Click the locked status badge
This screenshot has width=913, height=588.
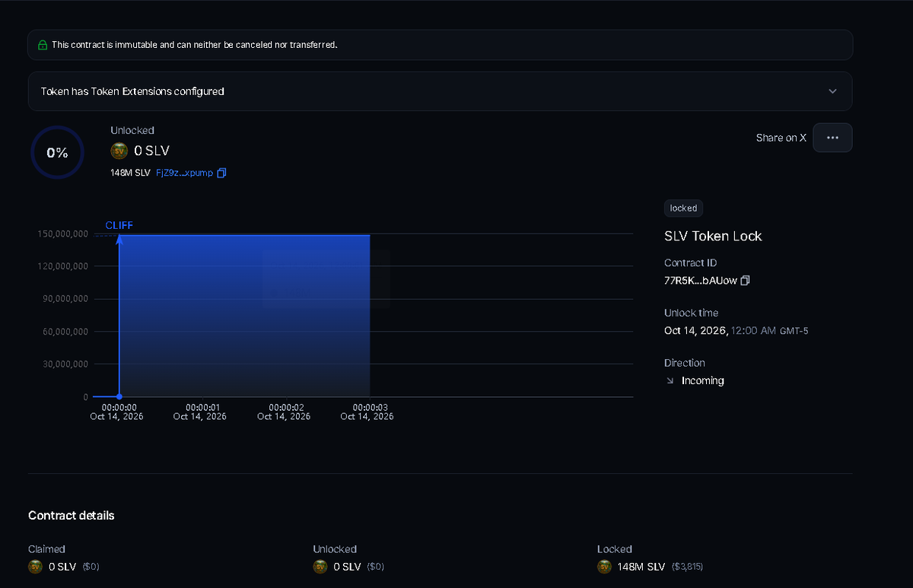[683, 208]
